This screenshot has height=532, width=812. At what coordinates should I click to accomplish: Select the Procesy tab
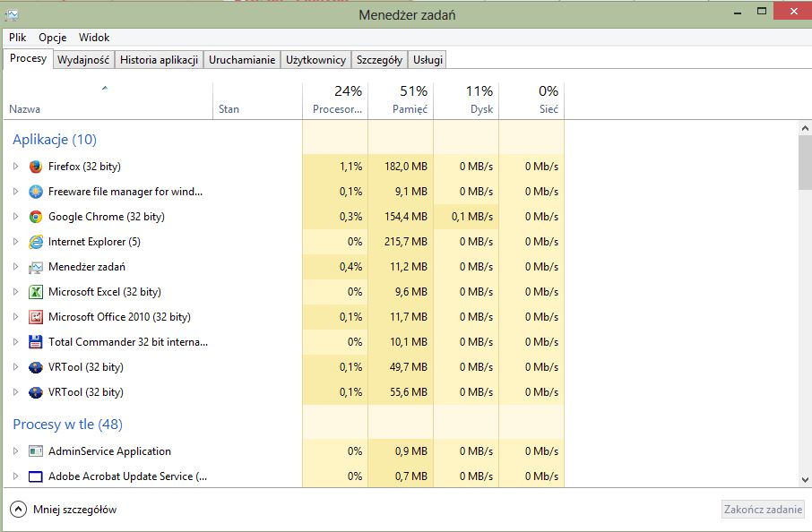28,58
